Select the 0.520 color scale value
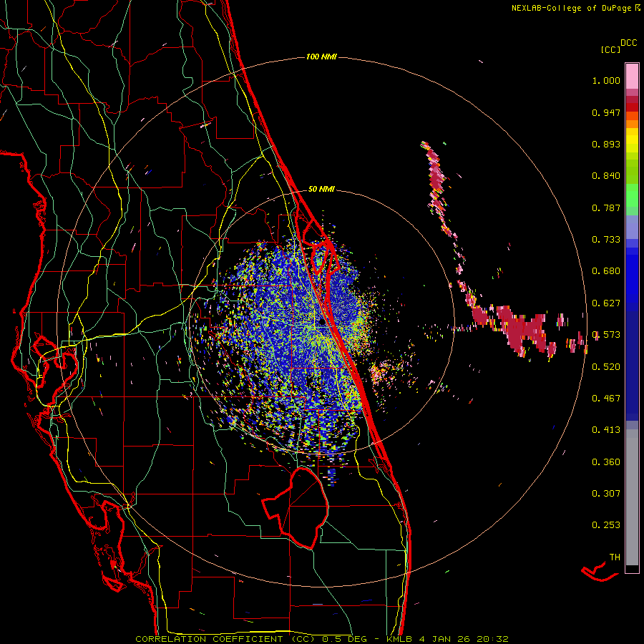 (606, 367)
